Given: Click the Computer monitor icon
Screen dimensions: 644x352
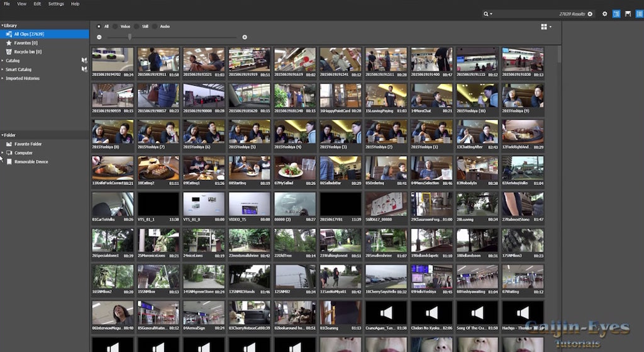Looking at the screenshot, I should coord(9,153).
